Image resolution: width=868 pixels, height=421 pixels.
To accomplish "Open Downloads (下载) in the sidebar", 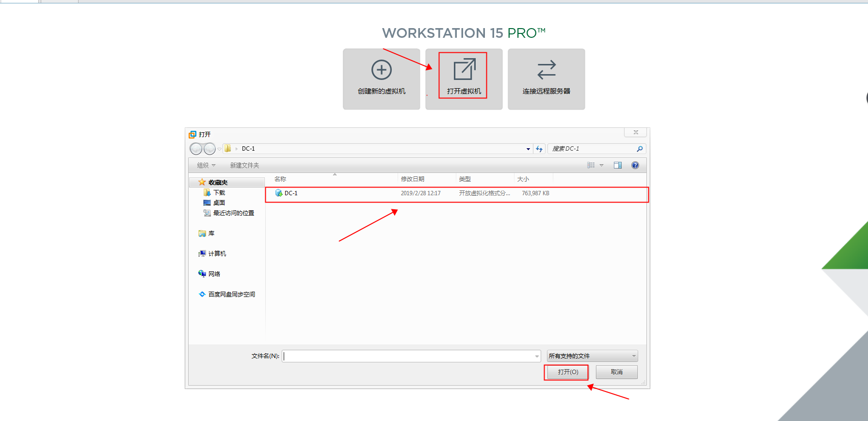I will (x=214, y=193).
